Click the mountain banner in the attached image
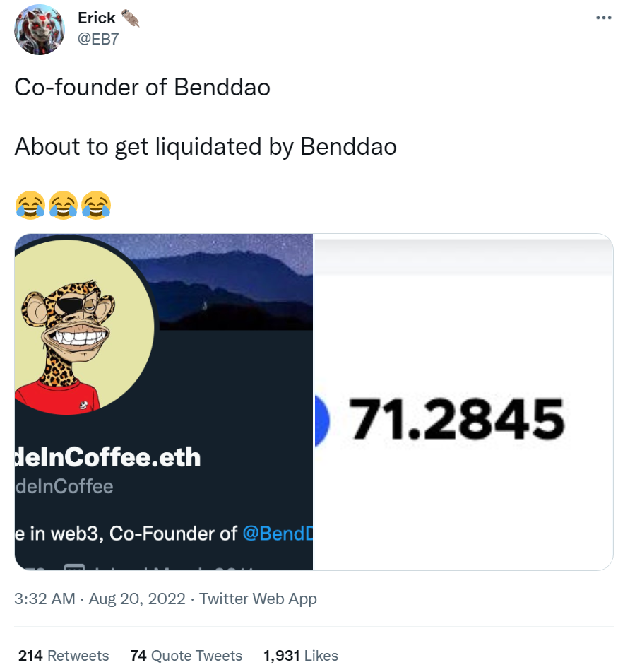This screenshot has width=630, height=672. coord(233,283)
